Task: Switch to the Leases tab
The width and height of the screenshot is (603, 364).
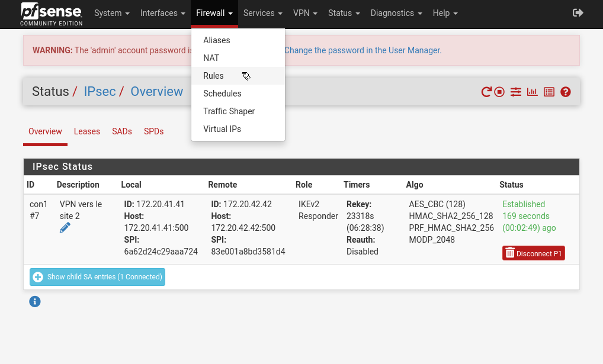Action: (x=87, y=131)
